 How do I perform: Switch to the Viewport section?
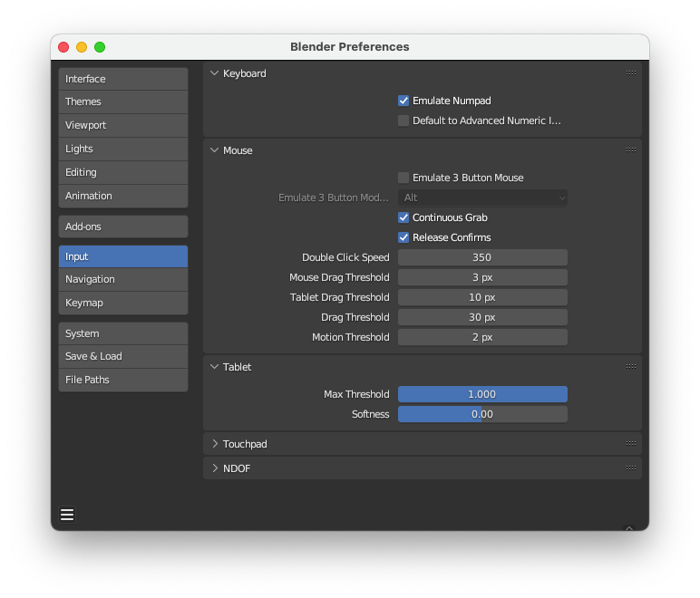[123, 125]
